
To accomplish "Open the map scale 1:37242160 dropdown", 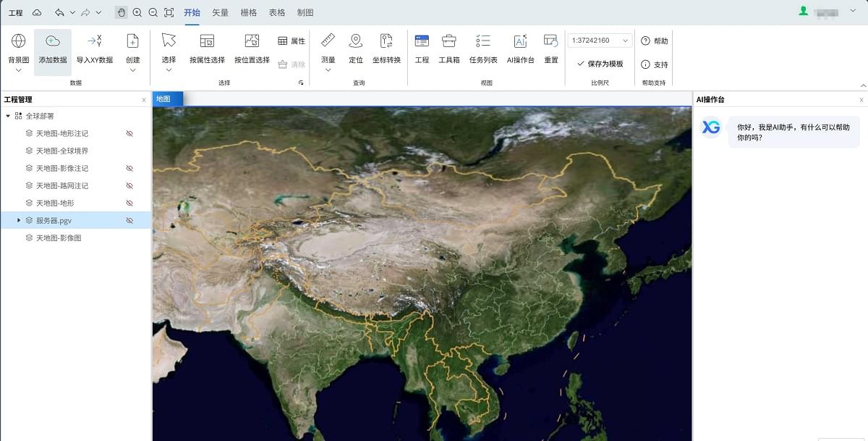I will tap(625, 41).
